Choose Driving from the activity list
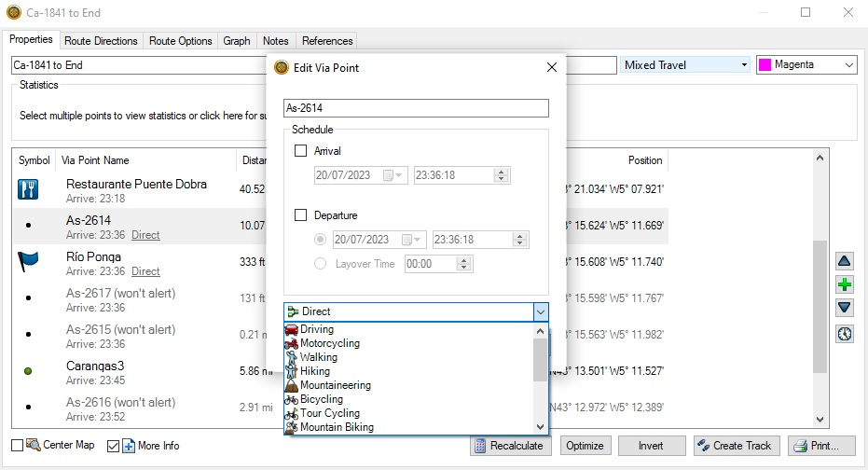868x470 pixels. click(317, 329)
